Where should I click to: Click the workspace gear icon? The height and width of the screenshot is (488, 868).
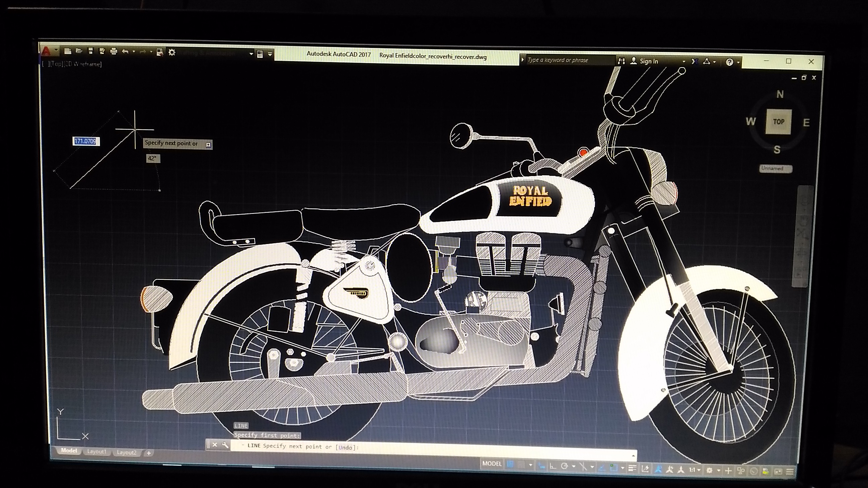point(172,53)
